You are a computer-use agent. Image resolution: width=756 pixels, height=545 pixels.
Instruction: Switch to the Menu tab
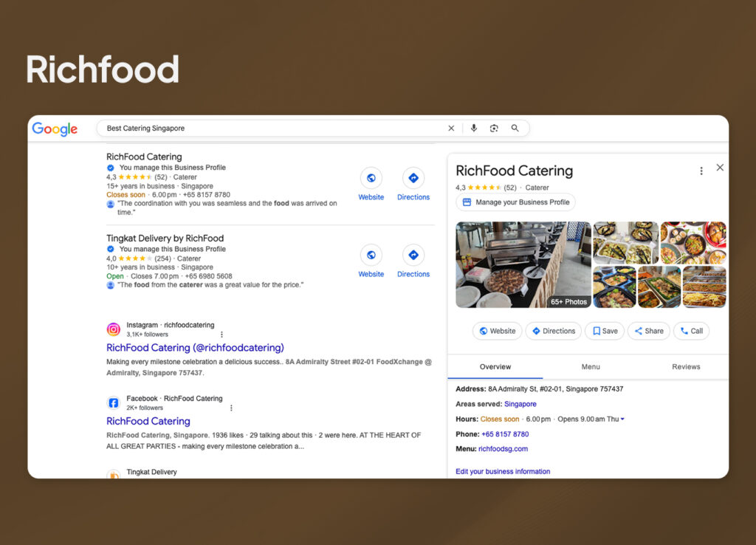(591, 367)
